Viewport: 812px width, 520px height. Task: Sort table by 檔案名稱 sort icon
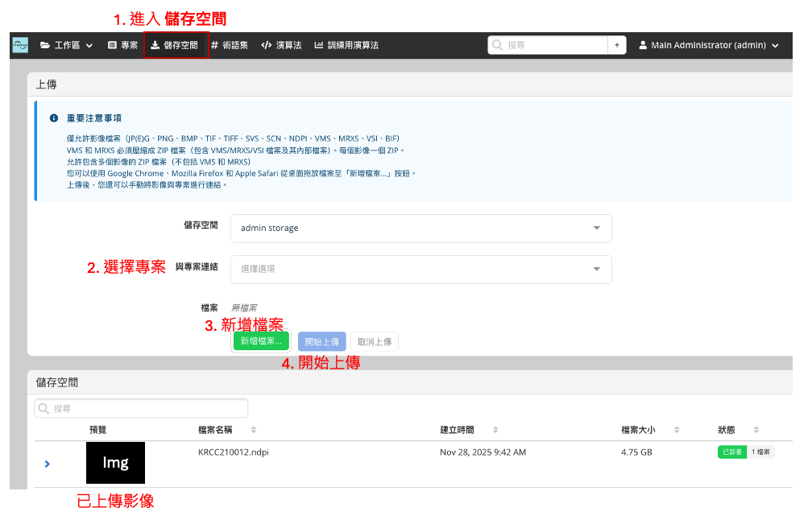coord(254,430)
